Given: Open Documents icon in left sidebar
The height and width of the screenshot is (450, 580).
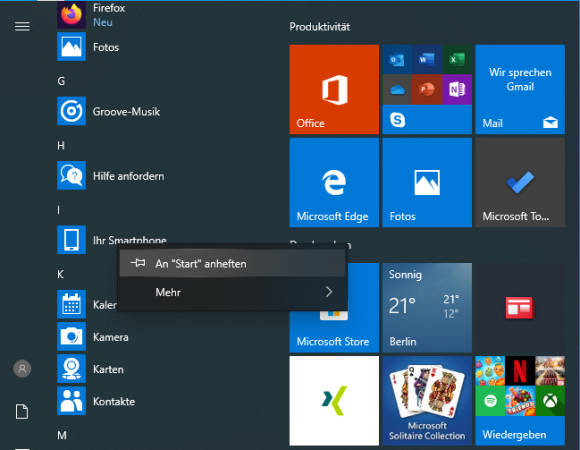Looking at the screenshot, I should (x=22, y=412).
